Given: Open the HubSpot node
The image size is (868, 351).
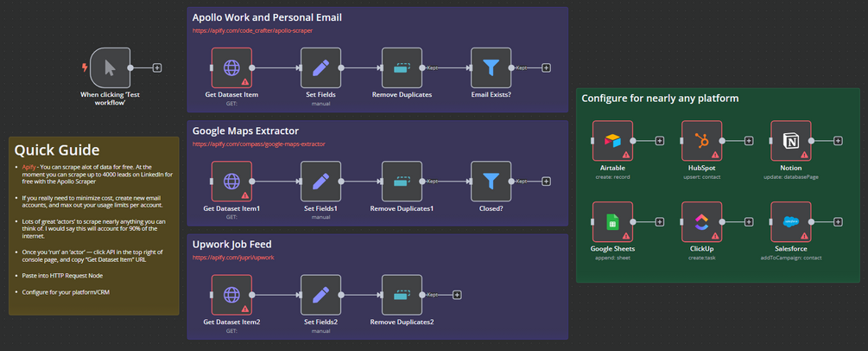Looking at the screenshot, I should click(x=701, y=141).
